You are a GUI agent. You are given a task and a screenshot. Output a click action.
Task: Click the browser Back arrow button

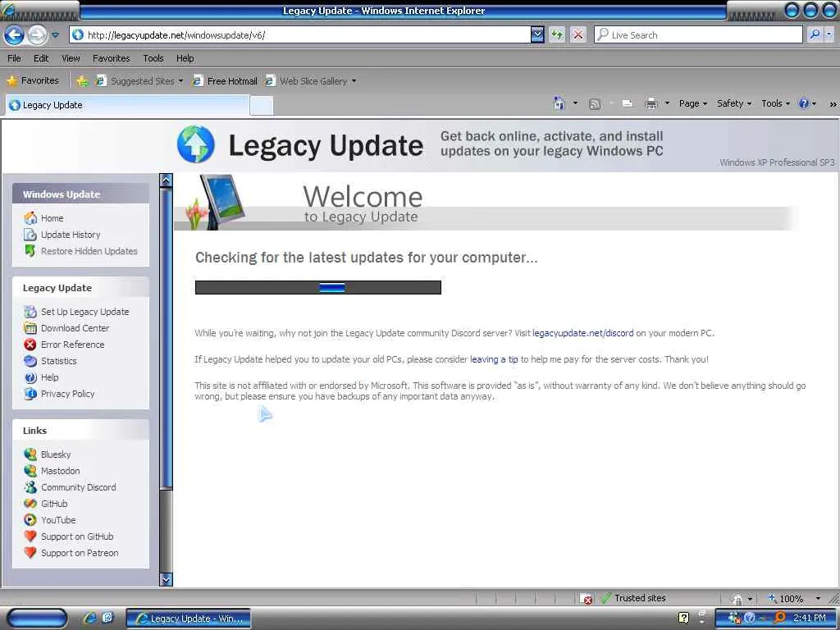pos(15,35)
